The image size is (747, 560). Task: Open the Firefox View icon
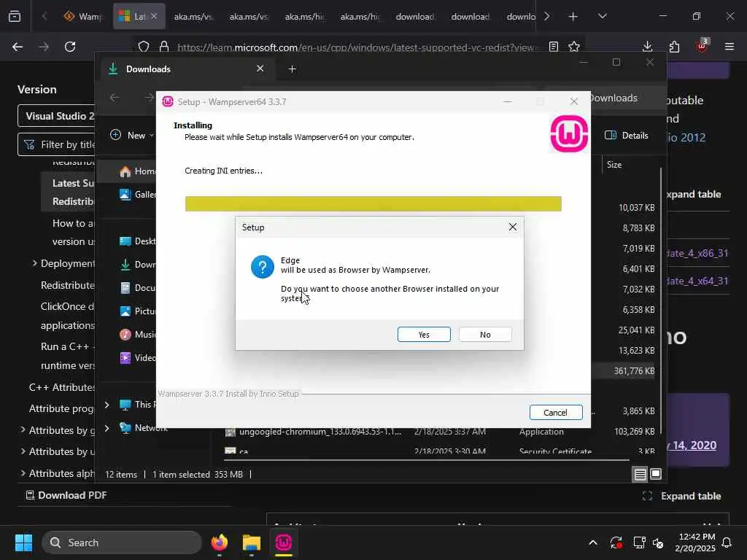pyautogui.click(x=15, y=16)
